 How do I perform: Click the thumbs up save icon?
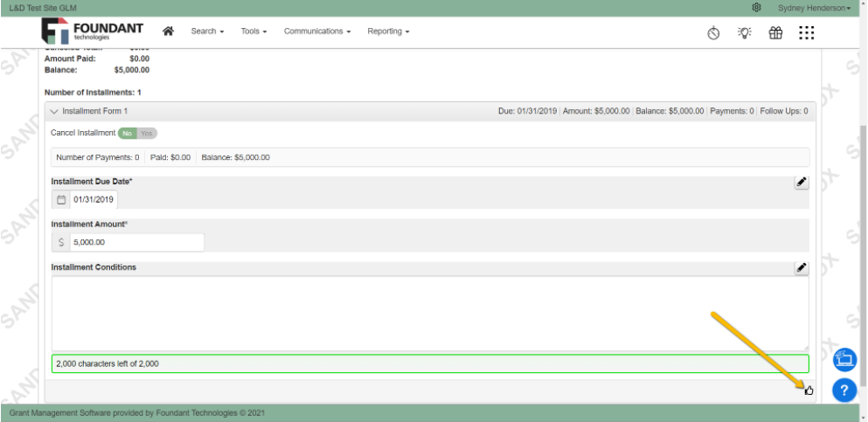[x=809, y=391]
